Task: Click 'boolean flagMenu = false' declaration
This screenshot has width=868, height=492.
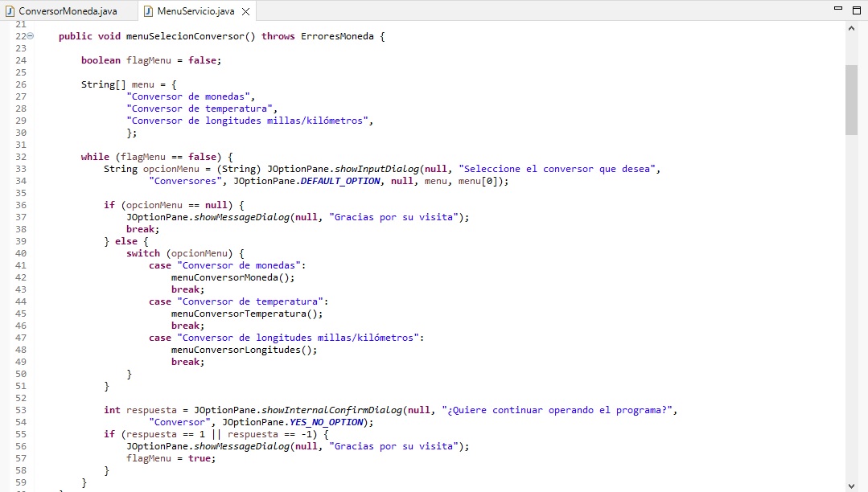Action: coord(151,60)
